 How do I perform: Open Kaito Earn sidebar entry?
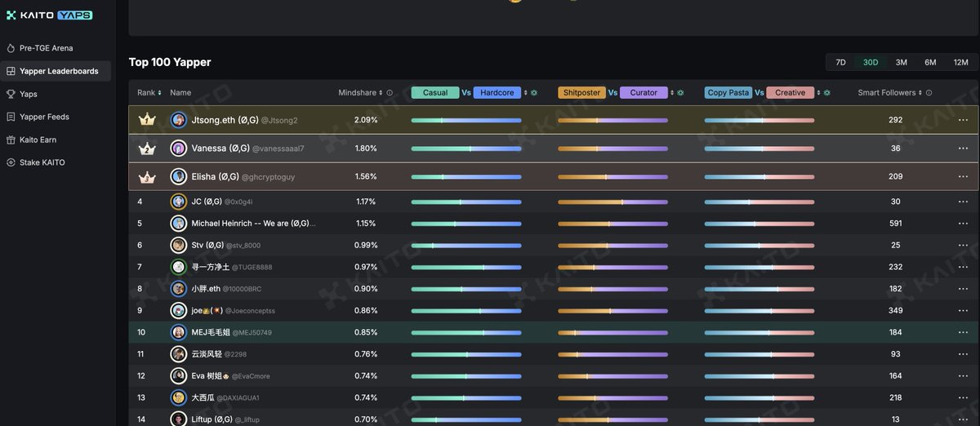(x=38, y=140)
